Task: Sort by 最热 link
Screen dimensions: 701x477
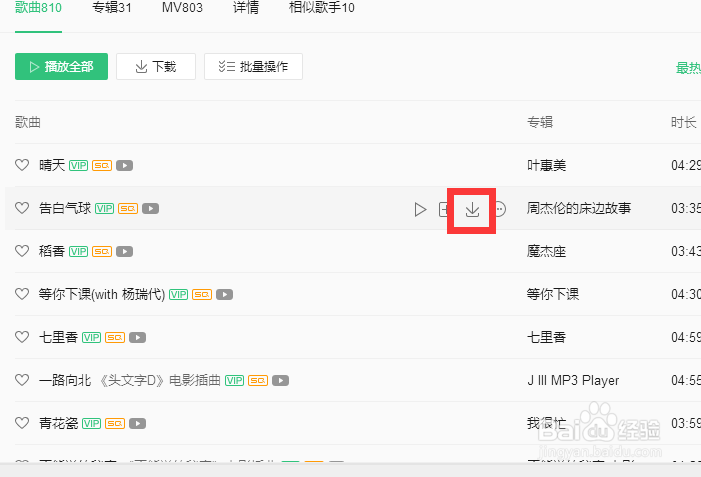Action: 688,68
